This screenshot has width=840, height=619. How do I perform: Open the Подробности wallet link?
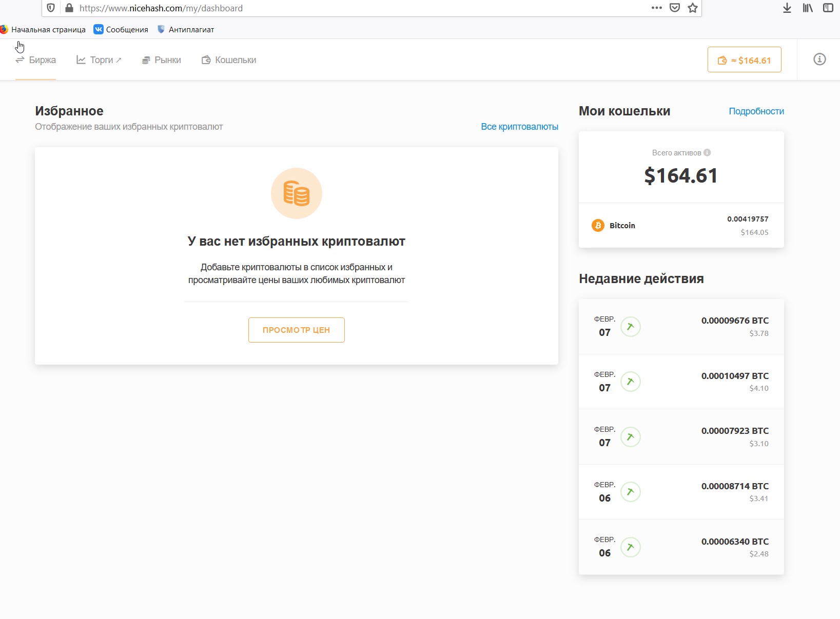pyautogui.click(x=756, y=111)
